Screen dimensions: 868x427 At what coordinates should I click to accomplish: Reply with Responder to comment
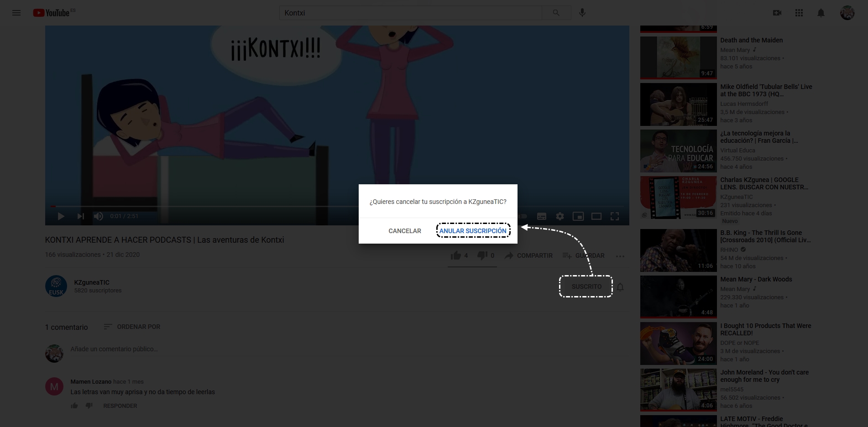tap(120, 406)
